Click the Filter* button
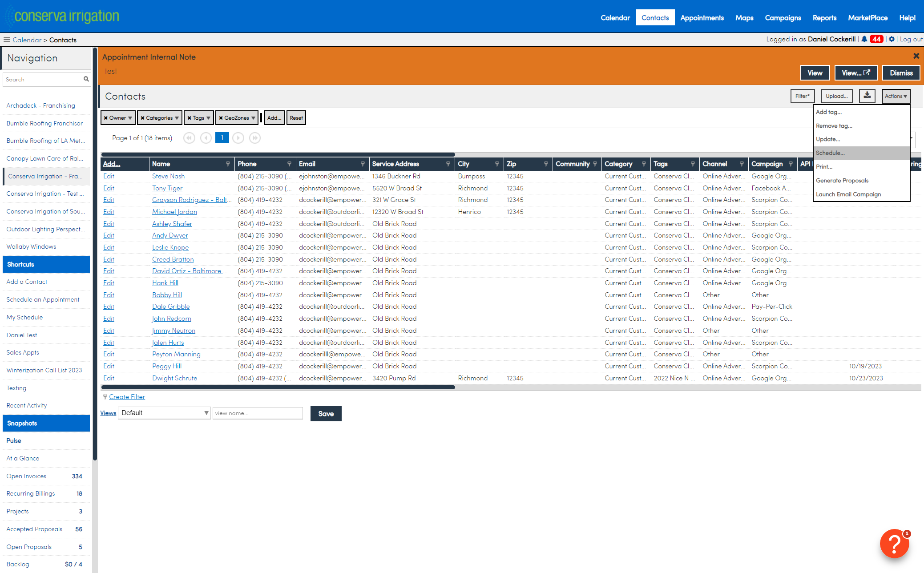 803,96
